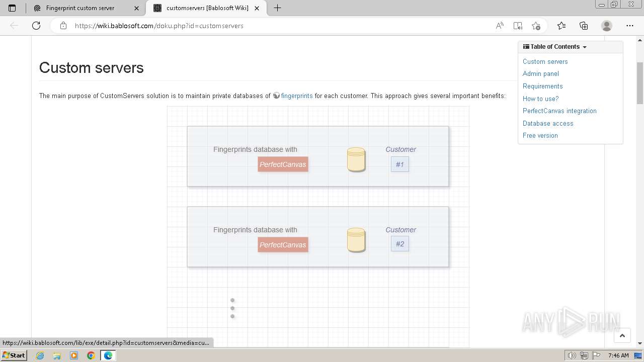Open the Favorites list icon
The height and width of the screenshot is (362, 644).
click(561, 26)
